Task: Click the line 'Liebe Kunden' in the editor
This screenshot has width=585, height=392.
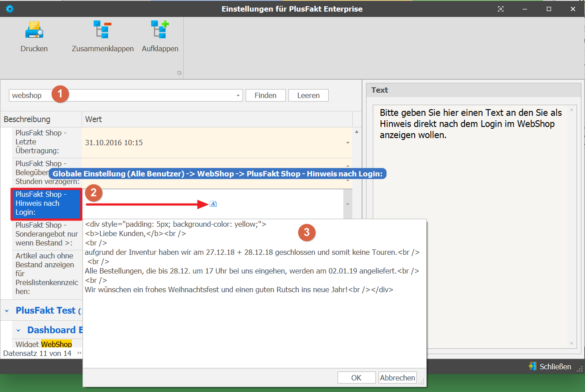Action: tap(136, 233)
